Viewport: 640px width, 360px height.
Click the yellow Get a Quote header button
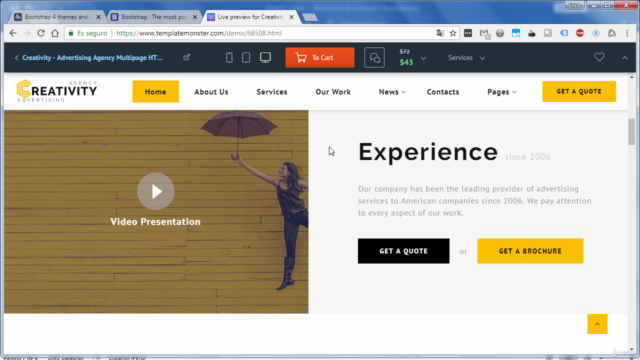579,91
